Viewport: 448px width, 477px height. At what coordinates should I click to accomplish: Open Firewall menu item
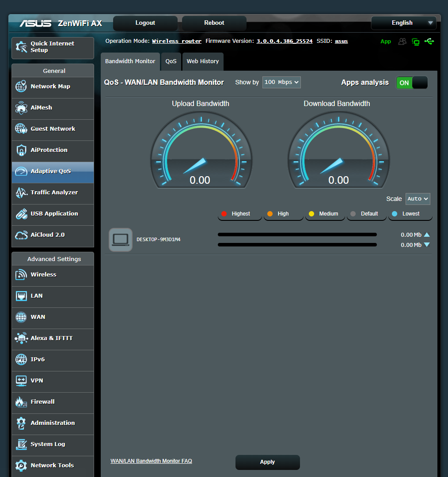[53, 403]
